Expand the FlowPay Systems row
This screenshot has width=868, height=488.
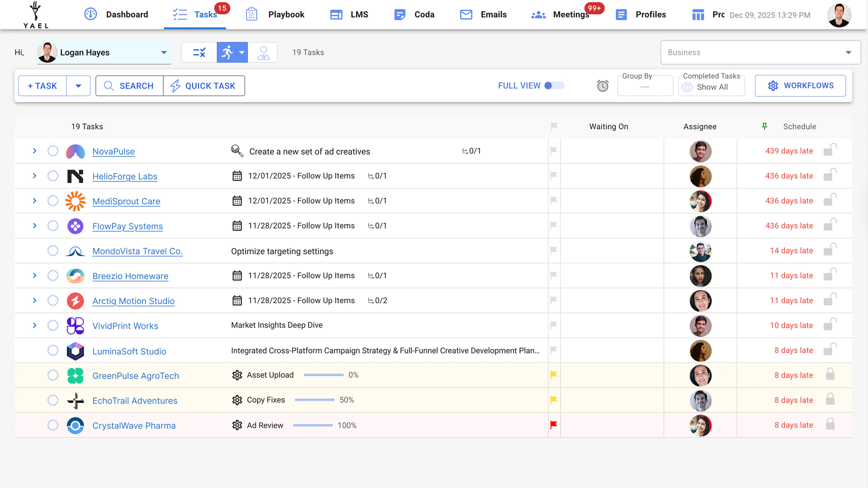35,226
